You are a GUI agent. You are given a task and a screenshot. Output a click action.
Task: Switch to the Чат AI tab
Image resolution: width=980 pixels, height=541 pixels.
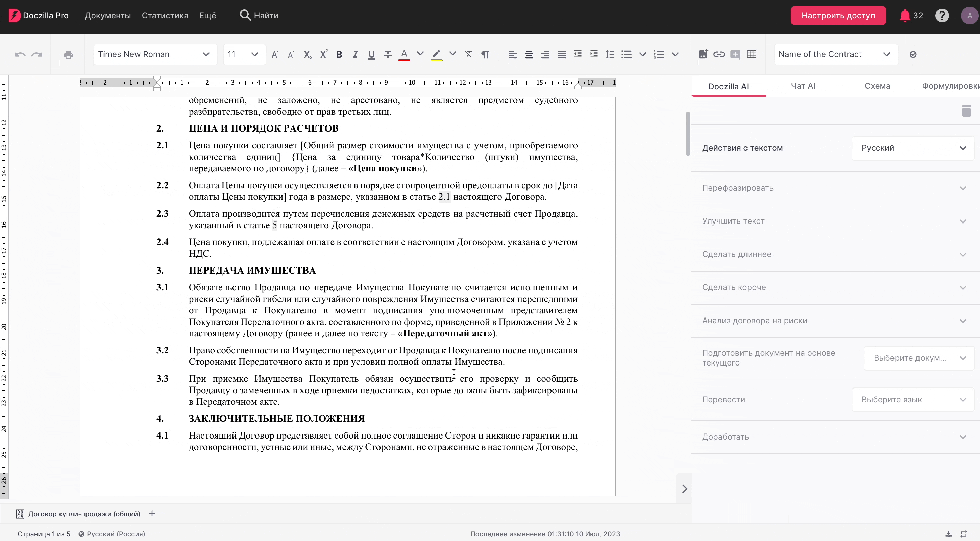(803, 86)
